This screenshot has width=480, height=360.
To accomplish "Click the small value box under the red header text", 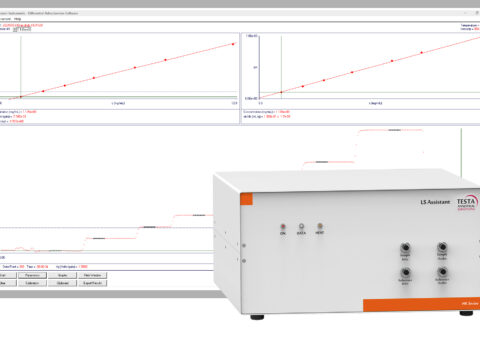I will (22, 29).
